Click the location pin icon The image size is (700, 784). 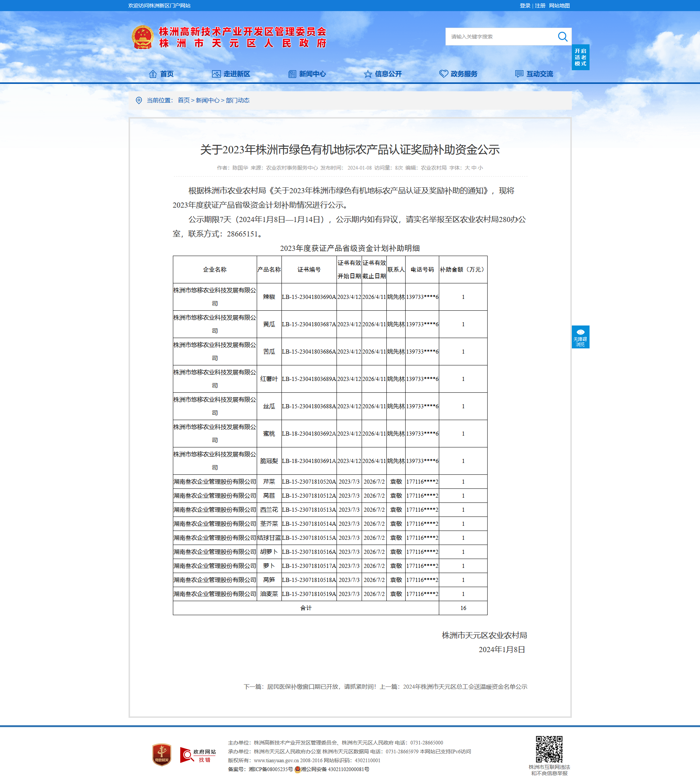(139, 100)
